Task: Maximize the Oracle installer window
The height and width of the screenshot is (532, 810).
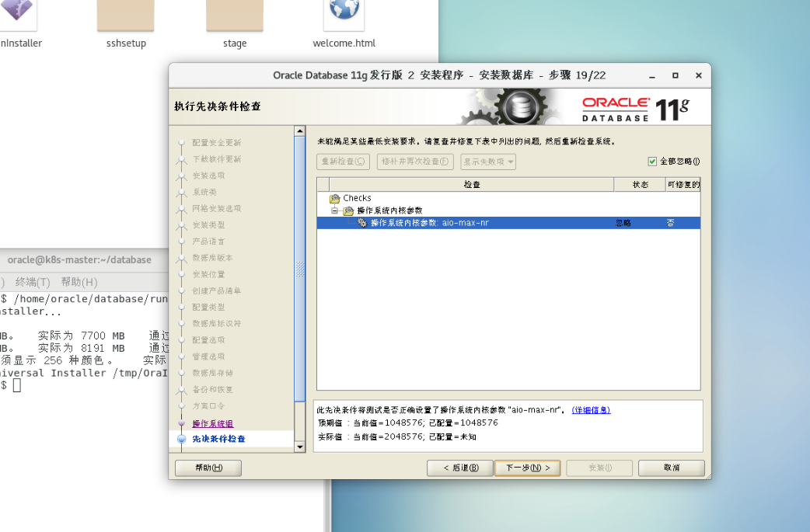Action: pos(676,76)
